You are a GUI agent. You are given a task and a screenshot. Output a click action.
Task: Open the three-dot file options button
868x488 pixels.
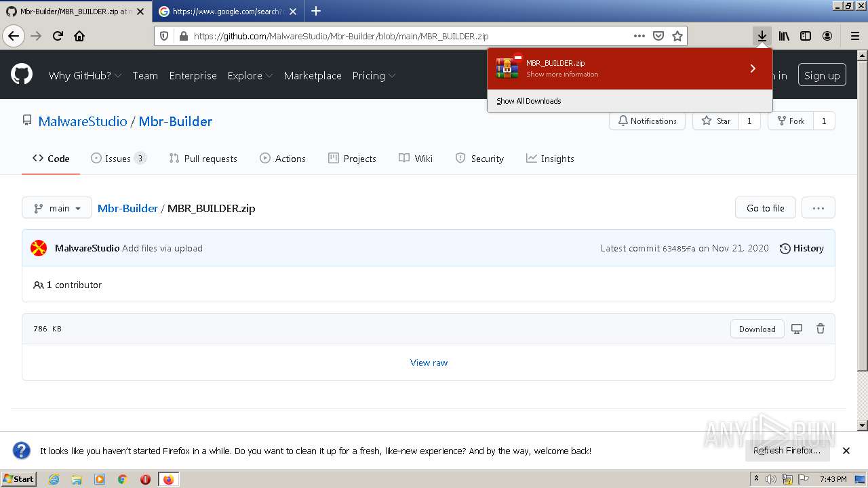pos(818,208)
